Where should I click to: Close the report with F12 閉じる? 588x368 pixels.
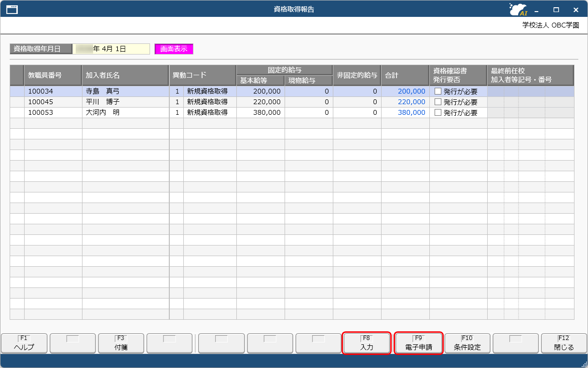tap(563, 343)
